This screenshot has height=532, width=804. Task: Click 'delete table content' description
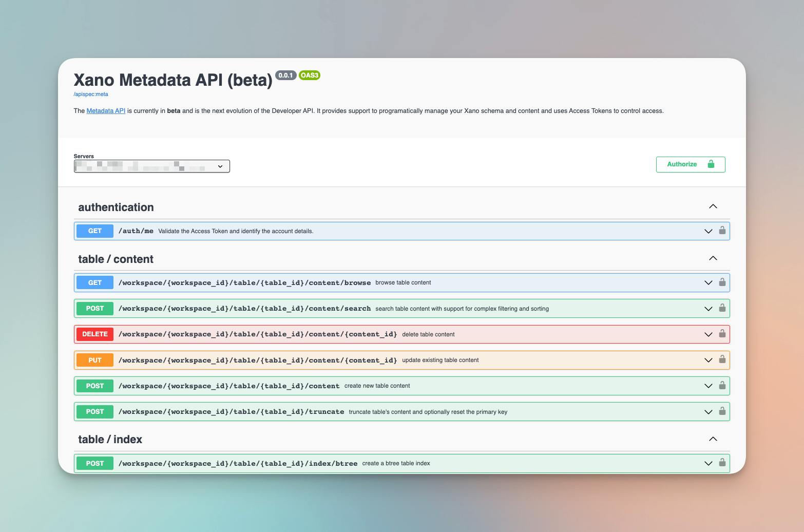click(x=428, y=334)
